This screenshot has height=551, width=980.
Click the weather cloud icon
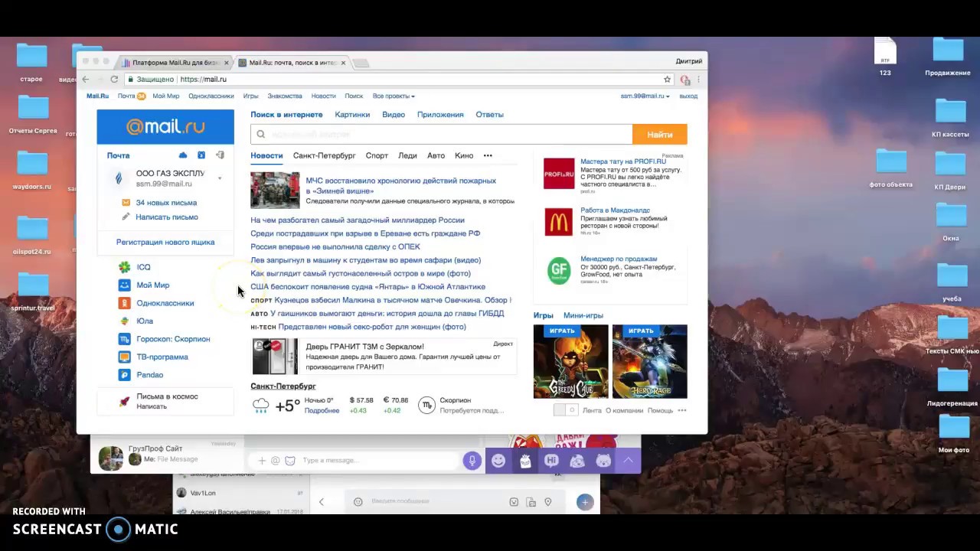pyautogui.click(x=261, y=406)
